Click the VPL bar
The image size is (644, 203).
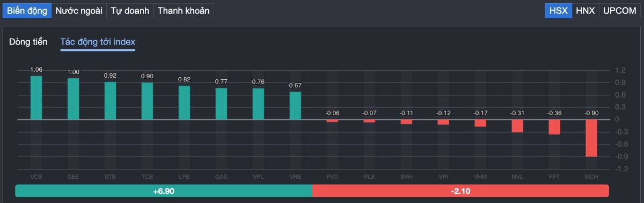[258, 104]
